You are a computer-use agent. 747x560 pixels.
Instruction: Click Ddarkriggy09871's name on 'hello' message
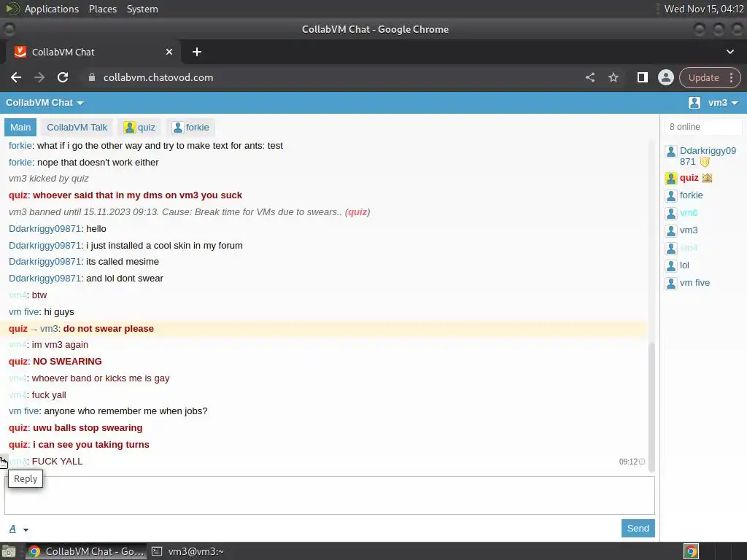pos(44,229)
